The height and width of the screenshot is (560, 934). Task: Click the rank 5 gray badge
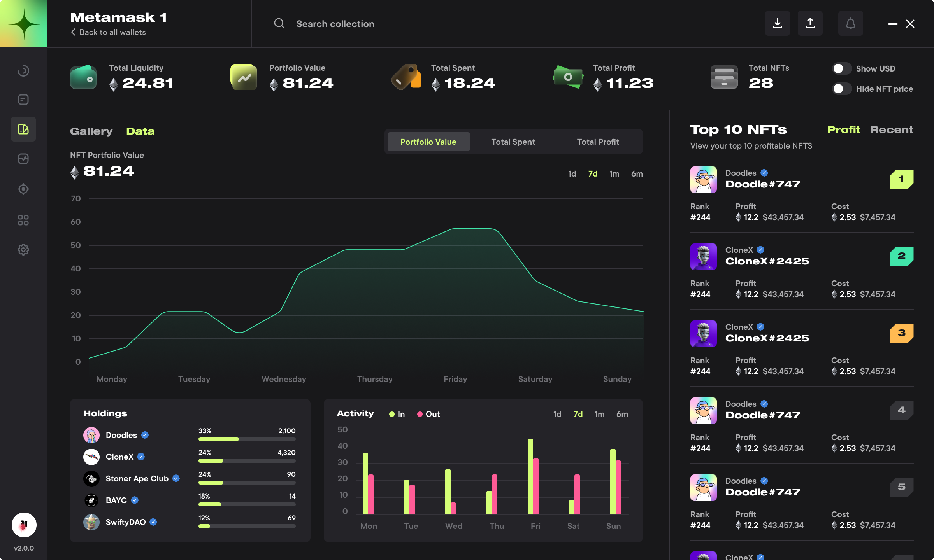tap(901, 487)
